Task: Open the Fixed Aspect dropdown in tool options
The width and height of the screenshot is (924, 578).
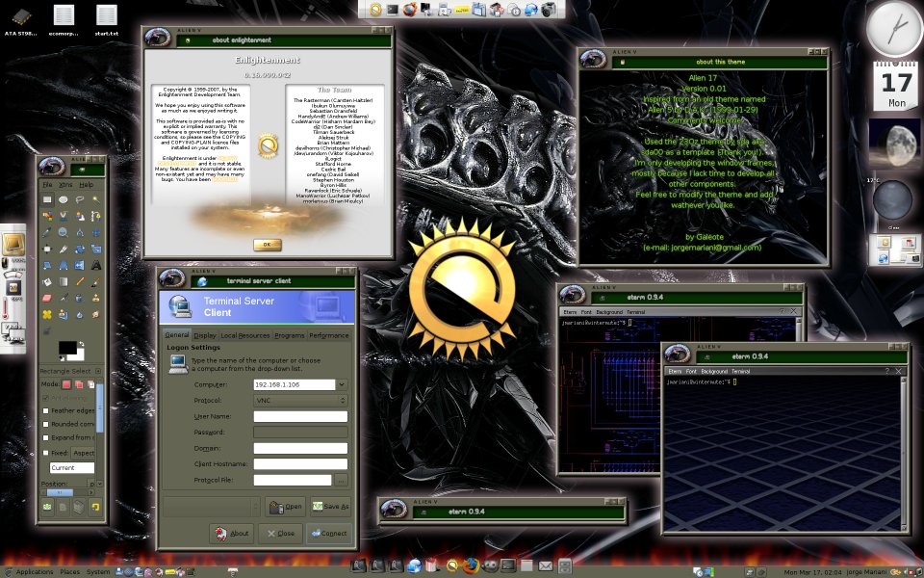Action: pyautogui.click(x=84, y=453)
